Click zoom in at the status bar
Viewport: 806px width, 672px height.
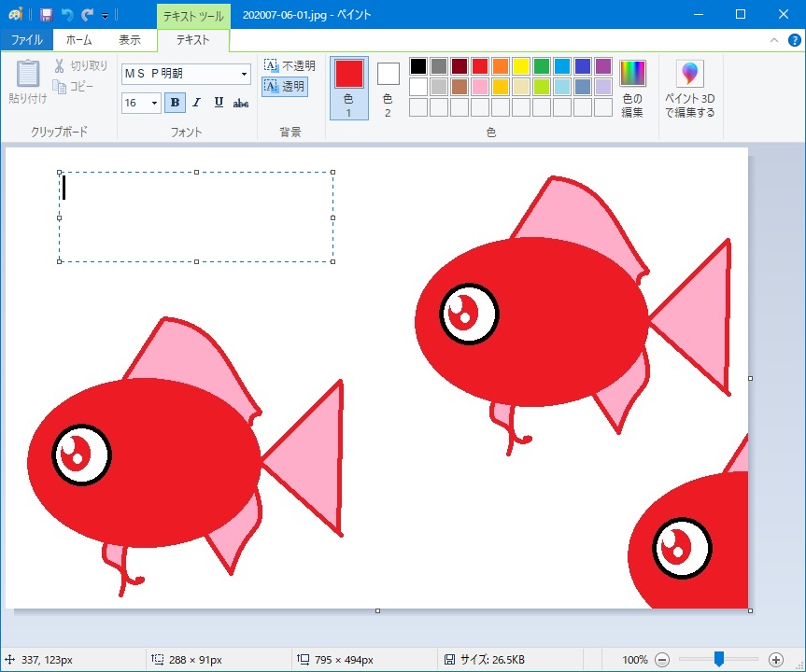777,658
